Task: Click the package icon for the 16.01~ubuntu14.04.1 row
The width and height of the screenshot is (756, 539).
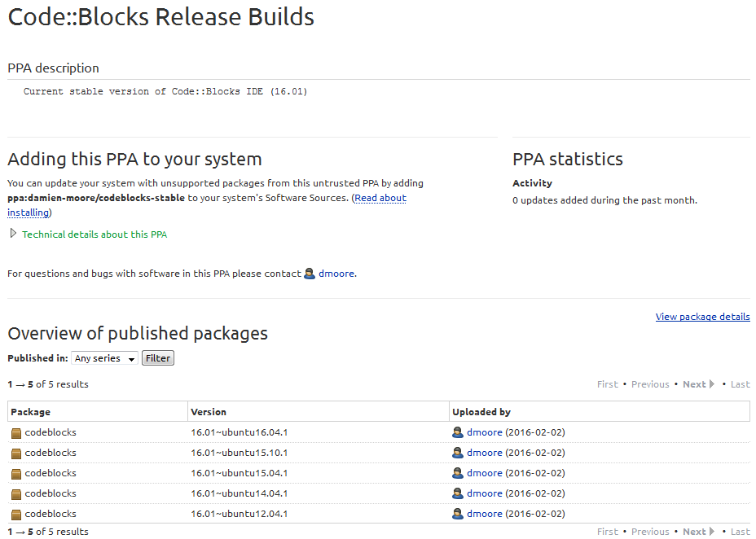Action: pyautogui.click(x=16, y=493)
